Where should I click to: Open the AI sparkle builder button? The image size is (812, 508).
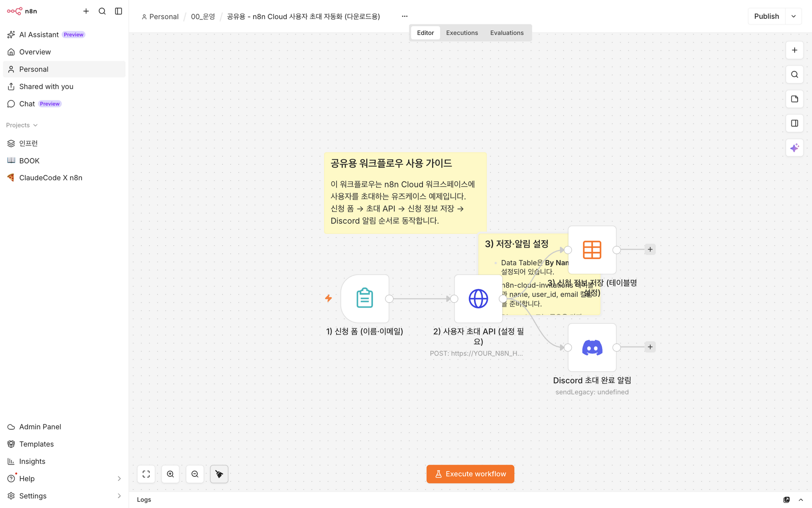794,148
